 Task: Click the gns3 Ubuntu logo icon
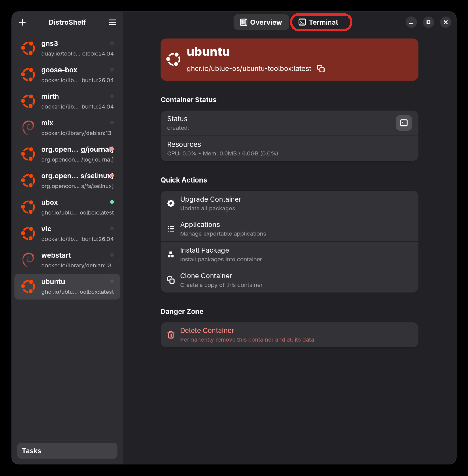28,48
